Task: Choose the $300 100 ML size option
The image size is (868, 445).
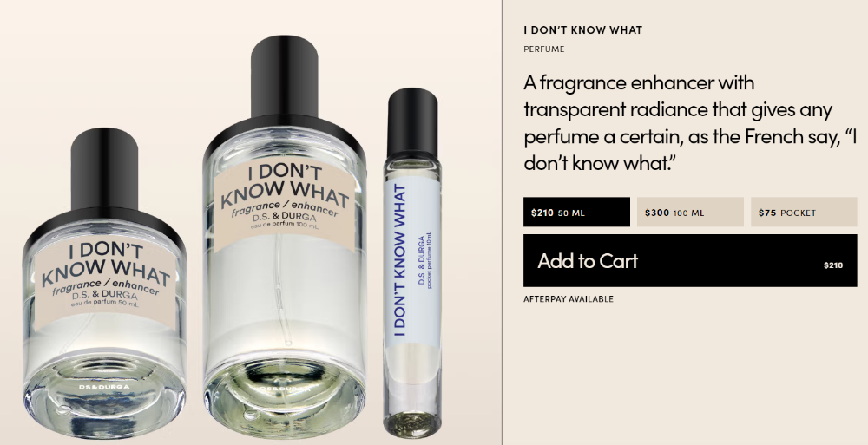Action: [690, 212]
